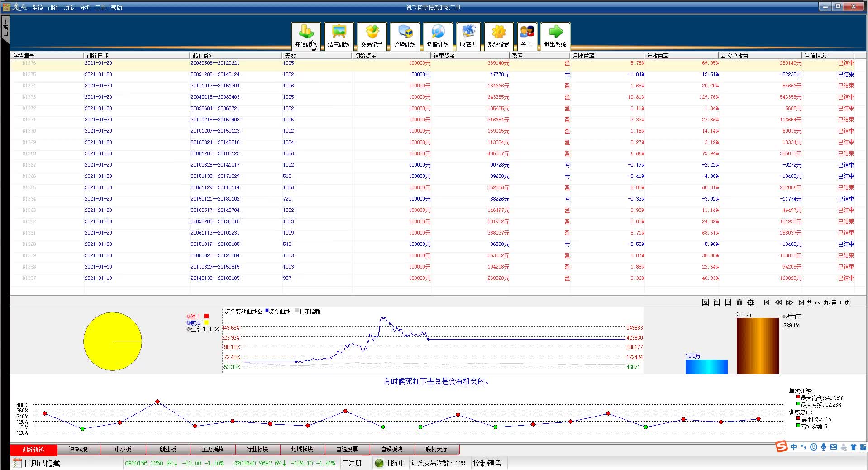The height and width of the screenshot is (470, 868).
Task: Open 系统设置 gear icon in toolbar
Action: (x=499, y=36)
